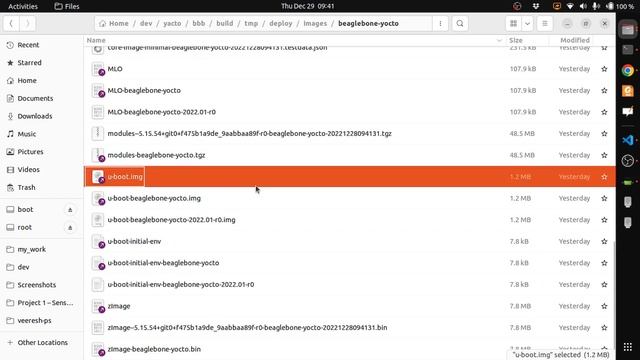The image size is (640, 360).
Task: Open my_work bookmark folder
Action: point(42,249)
